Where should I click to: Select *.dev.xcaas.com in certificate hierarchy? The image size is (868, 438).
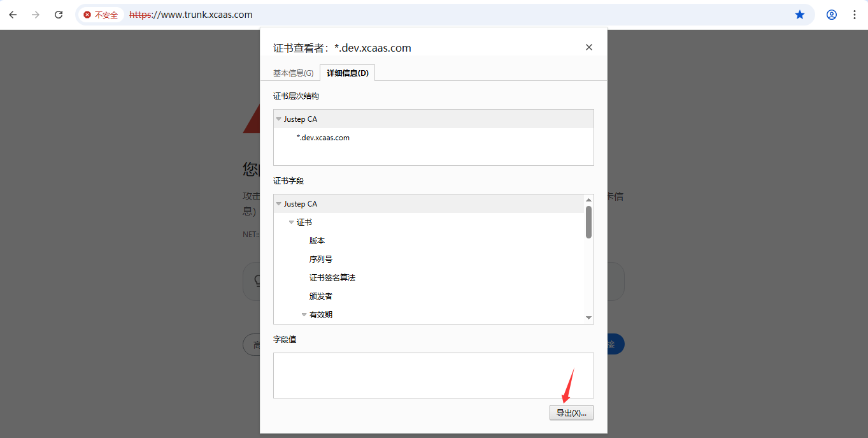(x=323, y=138)
